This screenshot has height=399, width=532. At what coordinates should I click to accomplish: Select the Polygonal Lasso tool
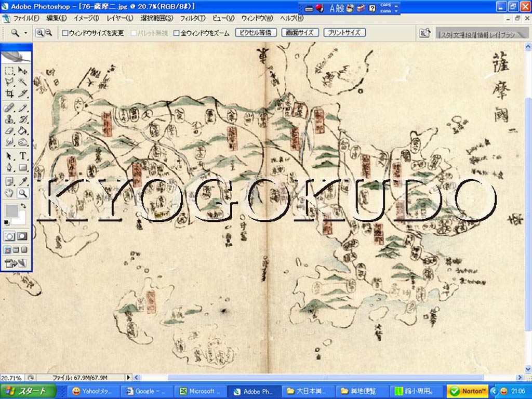tap(9, 82)
